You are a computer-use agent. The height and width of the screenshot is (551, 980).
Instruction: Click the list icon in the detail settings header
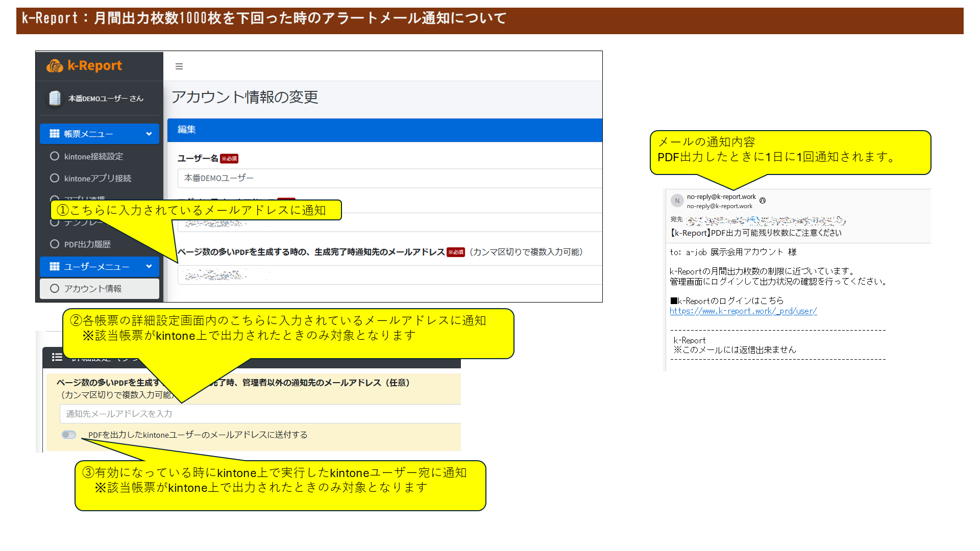pyautogui.click(x=57, y=357)
